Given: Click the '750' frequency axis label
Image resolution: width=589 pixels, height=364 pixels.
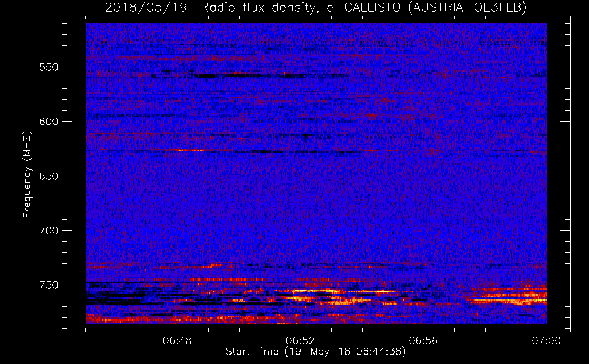Looking at the screenshot, I should click(x=49, y=285).
